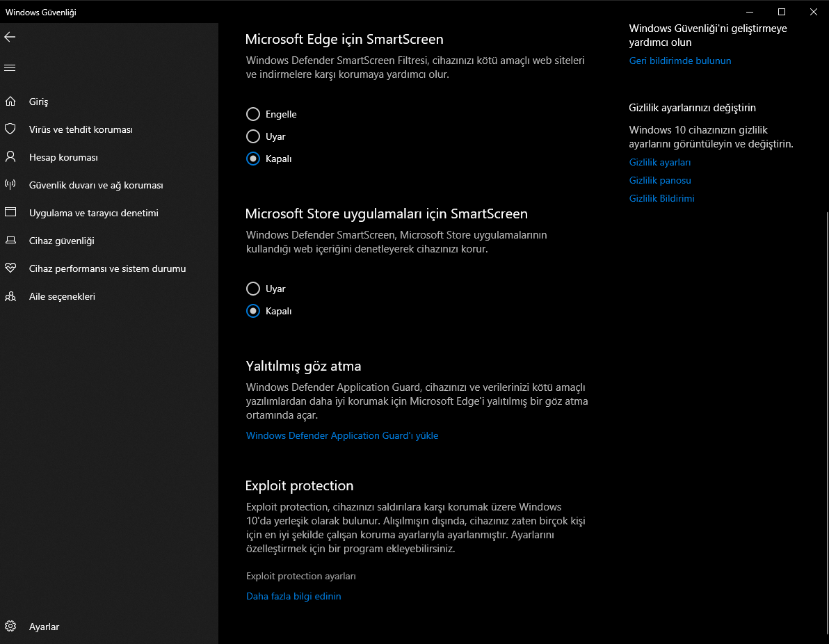This screenshot has width=829, height=644.
Task: Click the Exploit protection heading
Action: (x=299, y=485)
